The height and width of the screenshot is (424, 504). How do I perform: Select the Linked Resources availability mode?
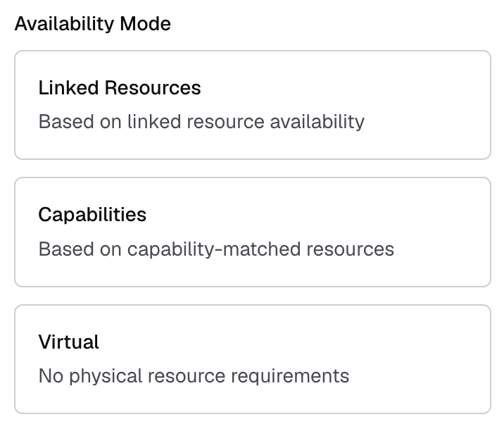[x=252, y=105]
